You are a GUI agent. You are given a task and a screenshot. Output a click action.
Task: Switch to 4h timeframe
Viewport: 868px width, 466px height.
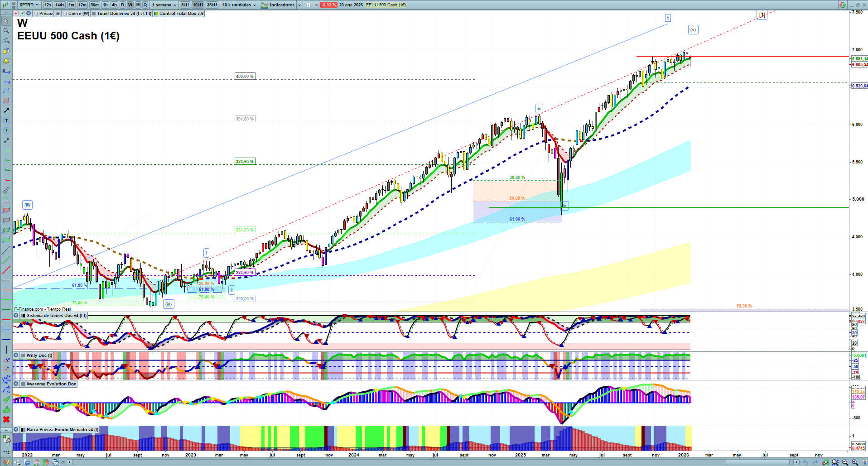point(114,5)
